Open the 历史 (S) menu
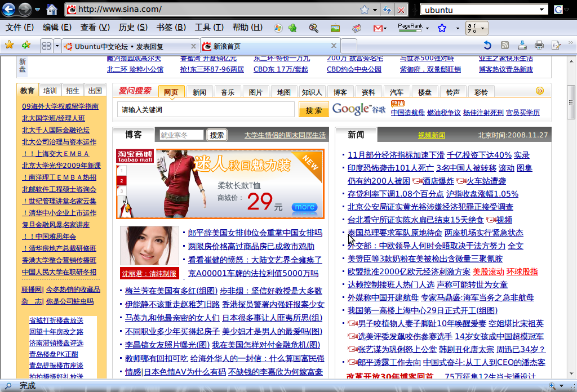This screenshot has width=577, height=392. click(133, 28)
